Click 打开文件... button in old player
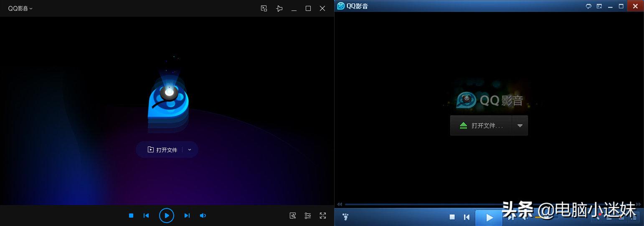The width and height of the screenshot is (644, 226). click(481, 126)
